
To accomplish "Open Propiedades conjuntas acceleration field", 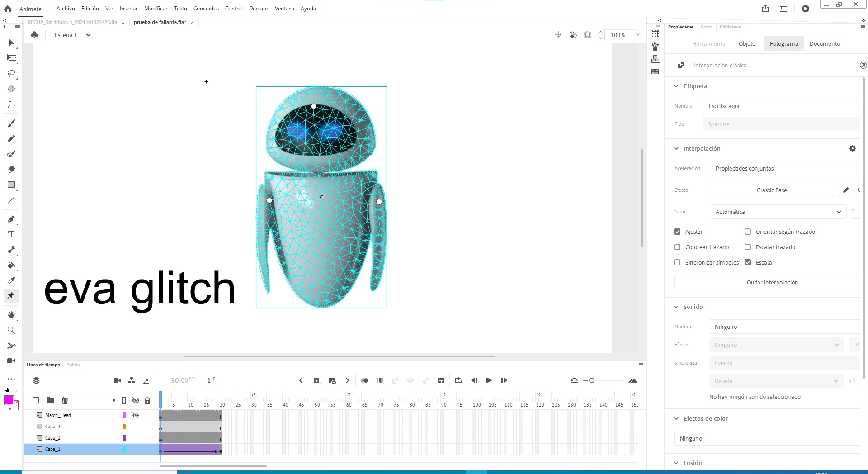I will [785, 168].
